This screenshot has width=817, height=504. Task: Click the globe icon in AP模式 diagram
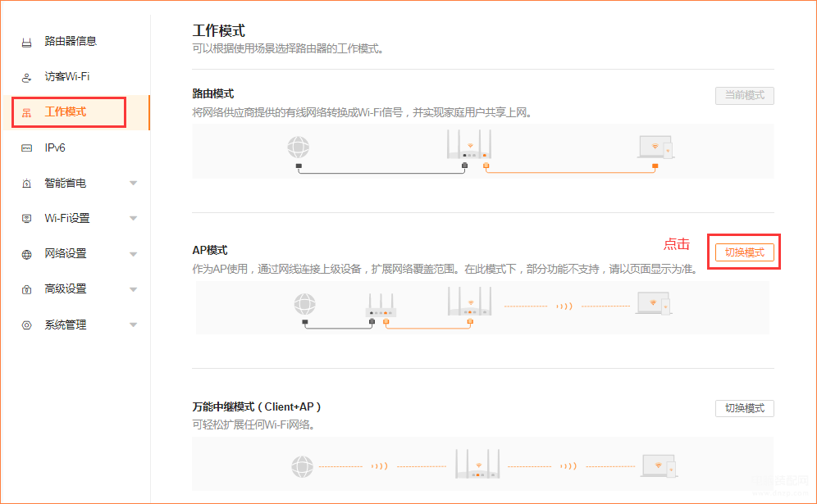point(305,304)
